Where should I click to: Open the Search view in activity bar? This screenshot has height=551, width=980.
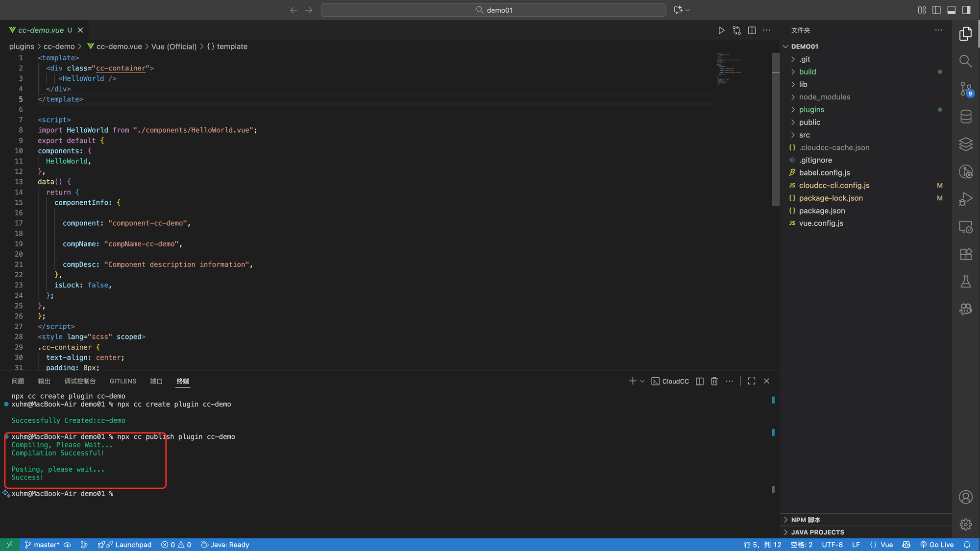click(965, 61)
